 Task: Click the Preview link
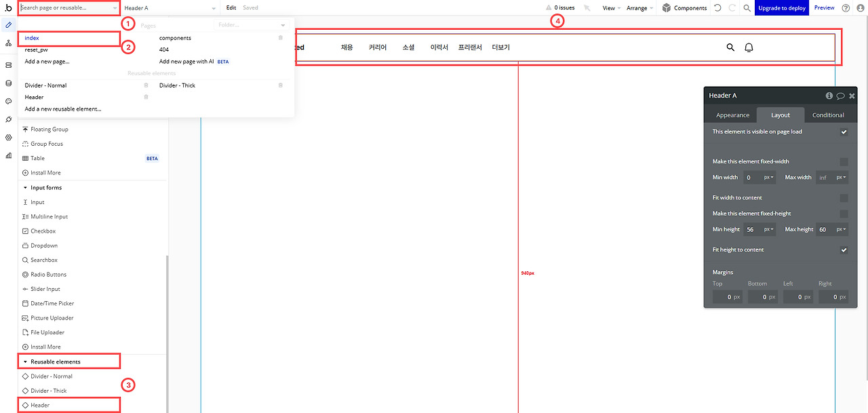[824, 7]
